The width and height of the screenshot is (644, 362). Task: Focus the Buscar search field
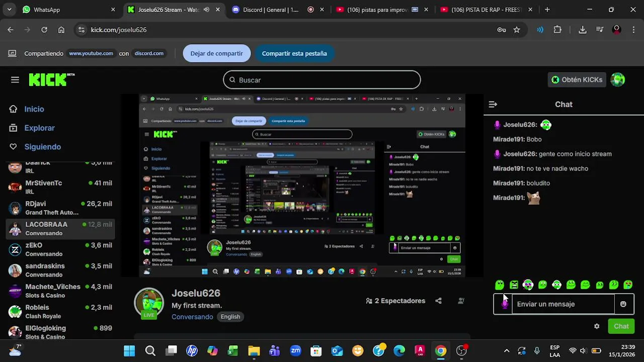tap(322, 80)
